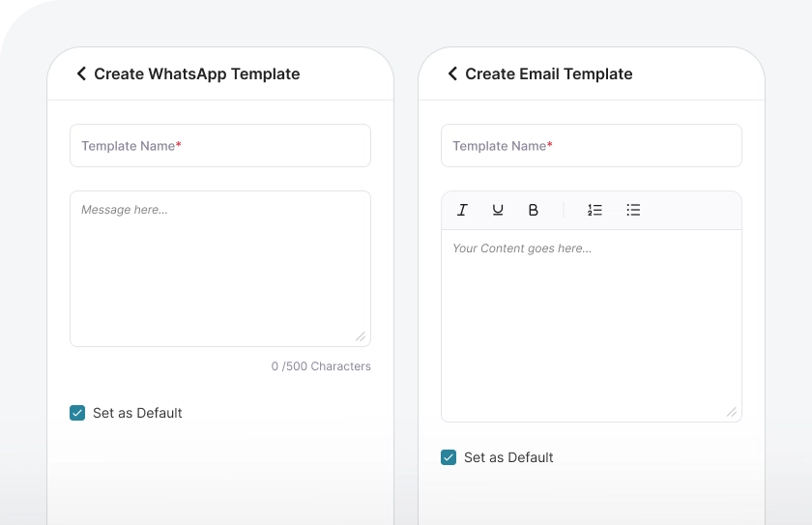Focus the Email Template Name field

click(x=592, y=146)
